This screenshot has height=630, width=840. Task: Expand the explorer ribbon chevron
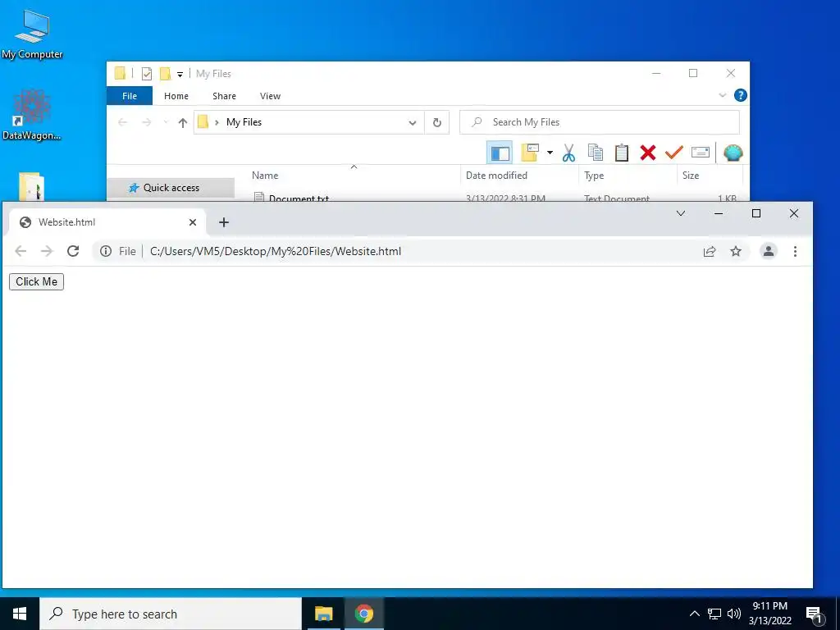[722, 95]
